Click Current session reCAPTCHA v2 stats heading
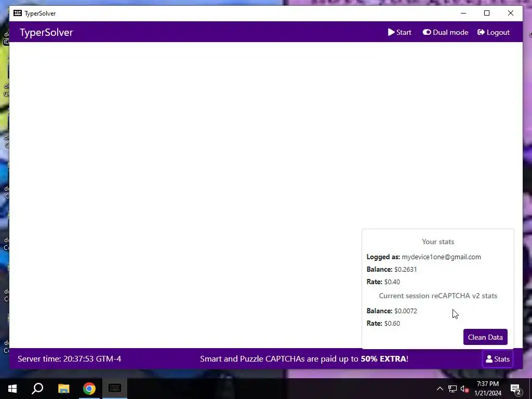The width and height of the screenshot is (532, 399). [438, 296]
